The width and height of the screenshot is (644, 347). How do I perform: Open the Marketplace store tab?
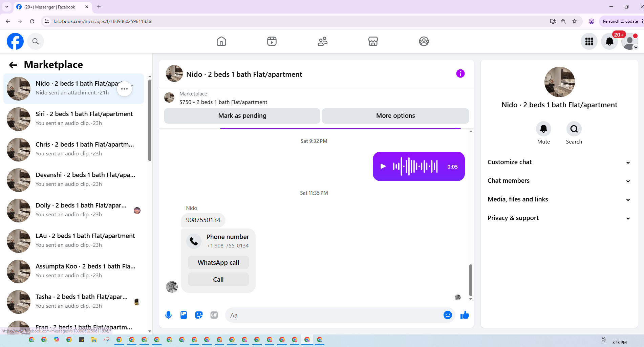coord(373,41)
